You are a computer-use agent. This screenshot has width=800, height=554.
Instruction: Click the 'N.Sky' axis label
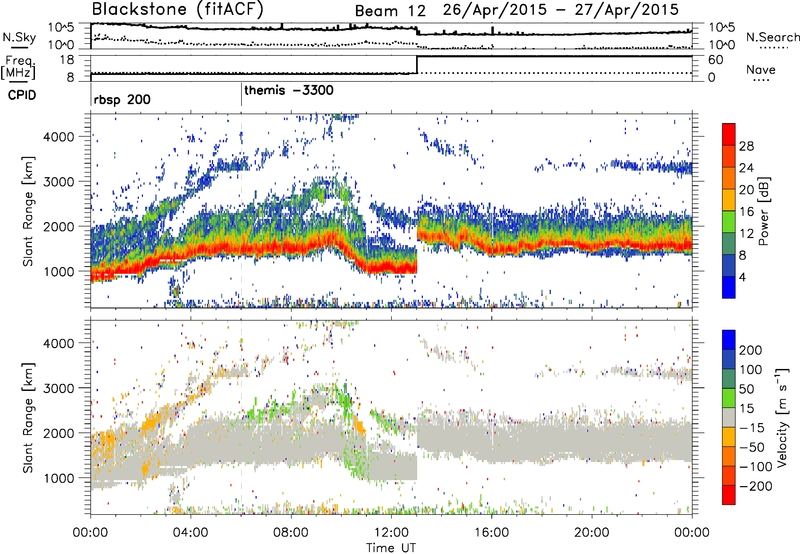click(x=19, y=37)
